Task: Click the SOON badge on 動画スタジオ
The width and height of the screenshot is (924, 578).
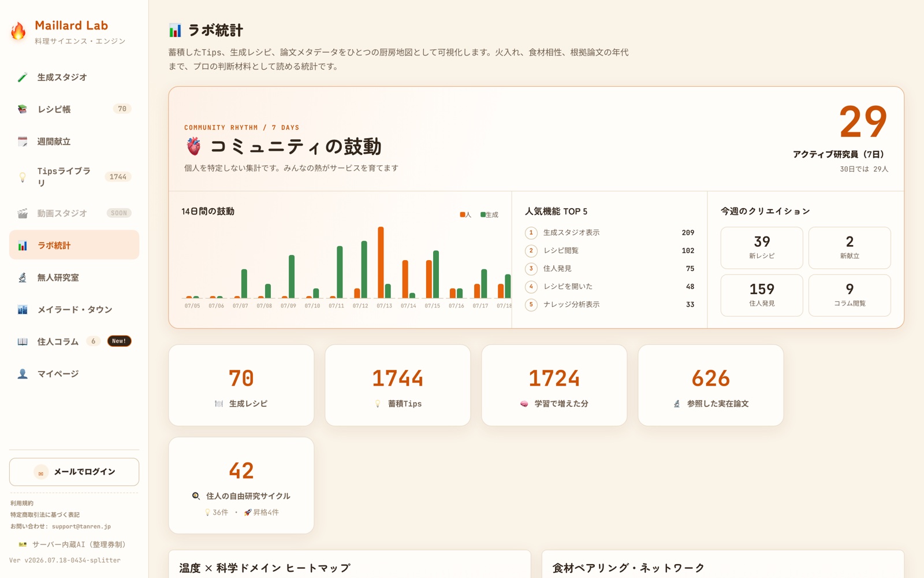Action: pos(119,213)
